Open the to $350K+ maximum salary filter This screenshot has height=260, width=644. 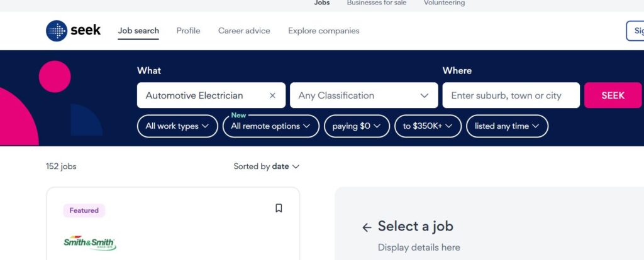[x=428, y=126]
